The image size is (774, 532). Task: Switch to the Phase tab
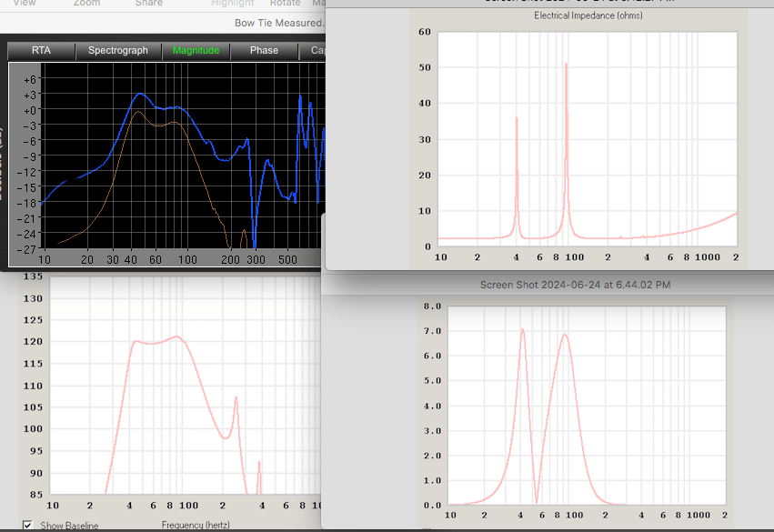point(264,51)
